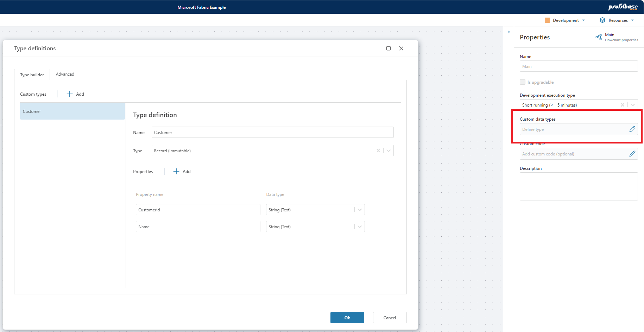Open the Resources menu

click(x=617, y=20)
